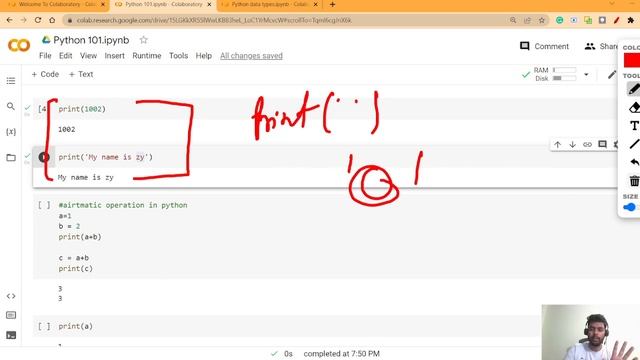Open the code snippets icon

click(11, 296)
